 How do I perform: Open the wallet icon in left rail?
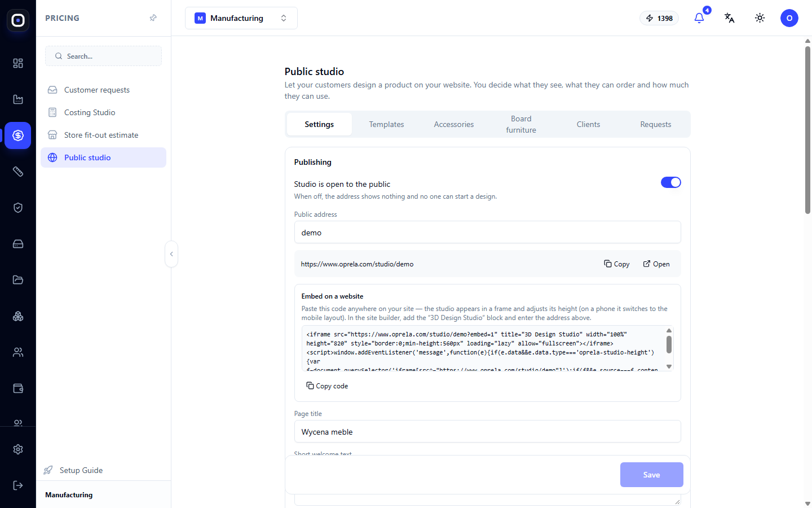pos(18,388)
